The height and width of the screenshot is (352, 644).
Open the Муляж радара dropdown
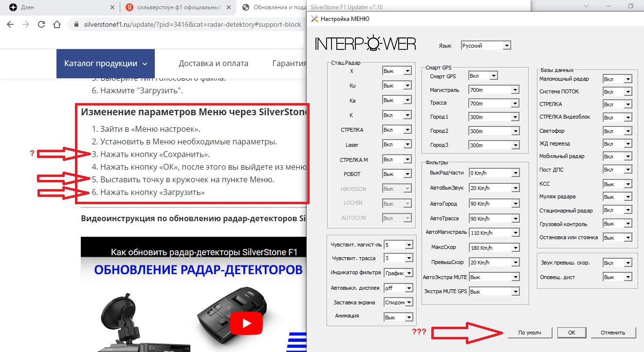pyautogui.click(x=617, y=197)
